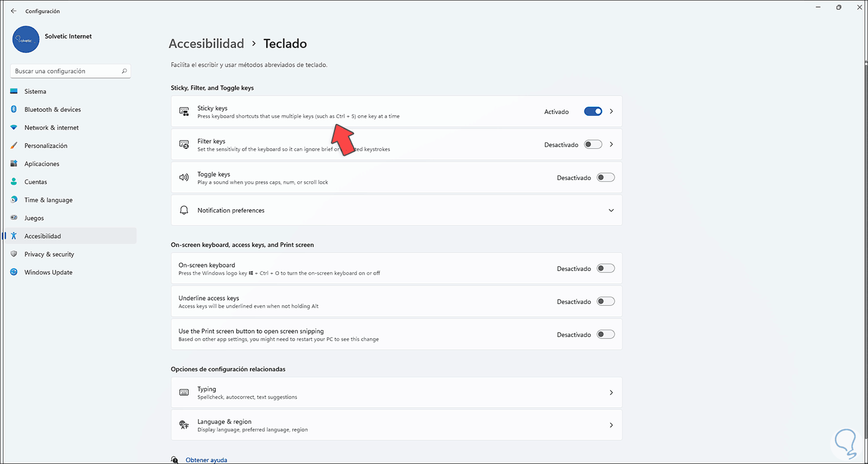Turn on the On-screen keyboard toggle
The height and width of the screenshot is (464, 868).
pyautogui.click(x=605, y=269)
